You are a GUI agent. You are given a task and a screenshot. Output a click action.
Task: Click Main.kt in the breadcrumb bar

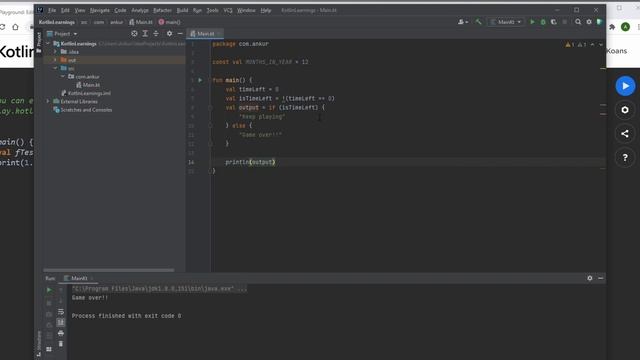click(x=141, y=22)
